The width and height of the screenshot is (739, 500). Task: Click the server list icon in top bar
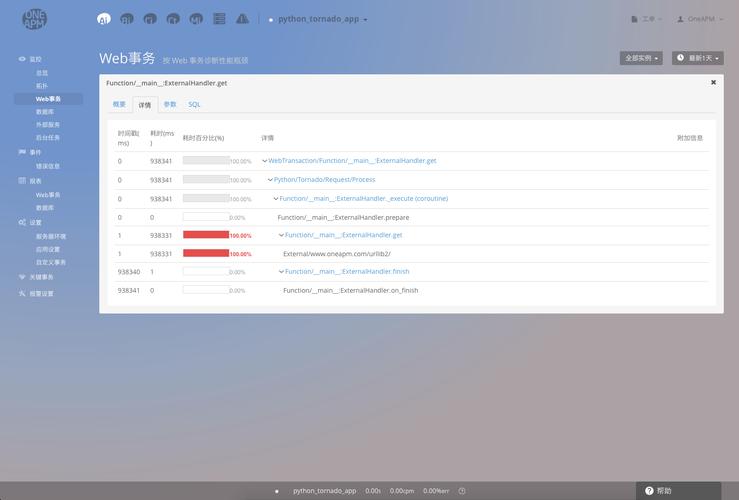coord(219,19)
